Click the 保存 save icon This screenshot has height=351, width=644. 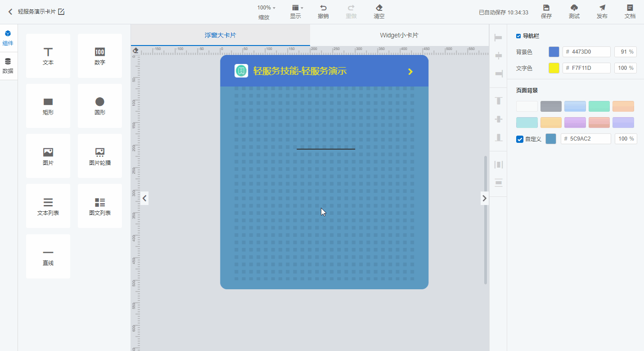click(x=546, y=8)
